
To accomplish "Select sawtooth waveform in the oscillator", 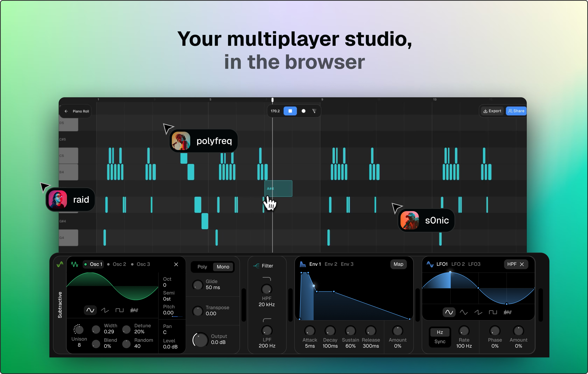I will tap(105, 310).
